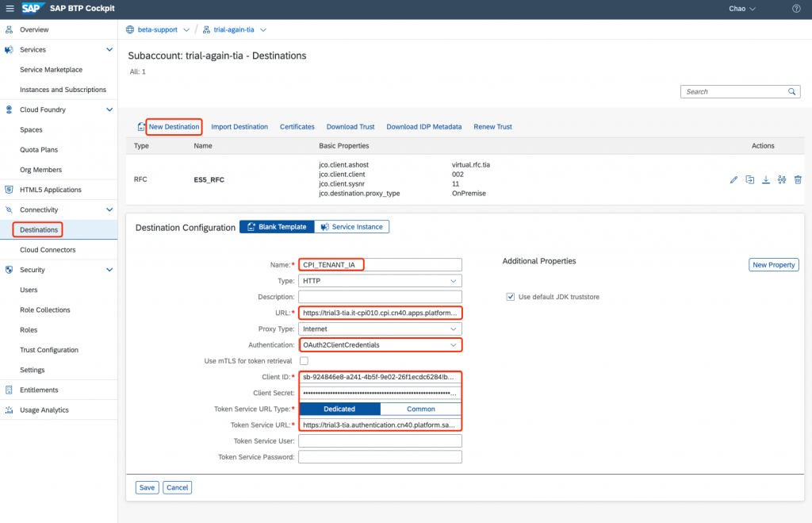Viewport: 812px width, 523px height.
Task: Click the Cancel button
Action: click(x=177, y=488)
